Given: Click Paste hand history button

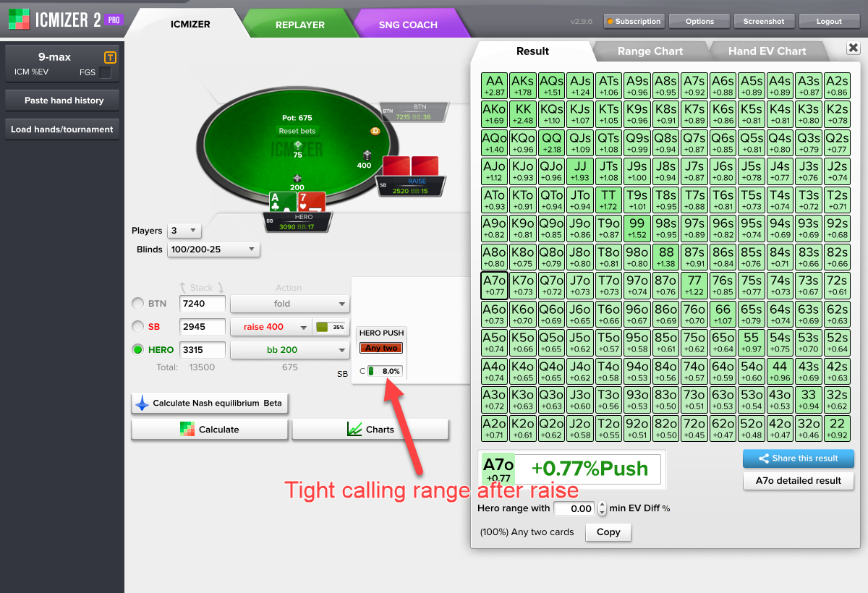Looking at the screenshot, I should point(62,101).
